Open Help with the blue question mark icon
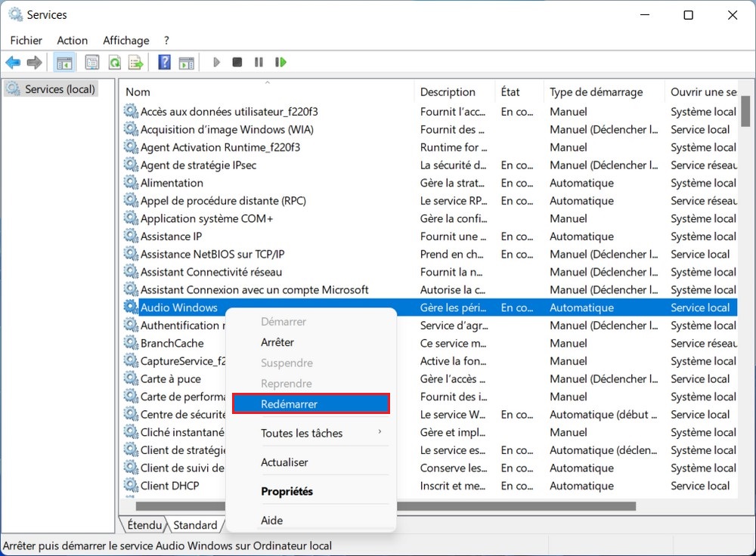Image resolution: width=756 pixels, height=556 pixels. tap(164, 63)
